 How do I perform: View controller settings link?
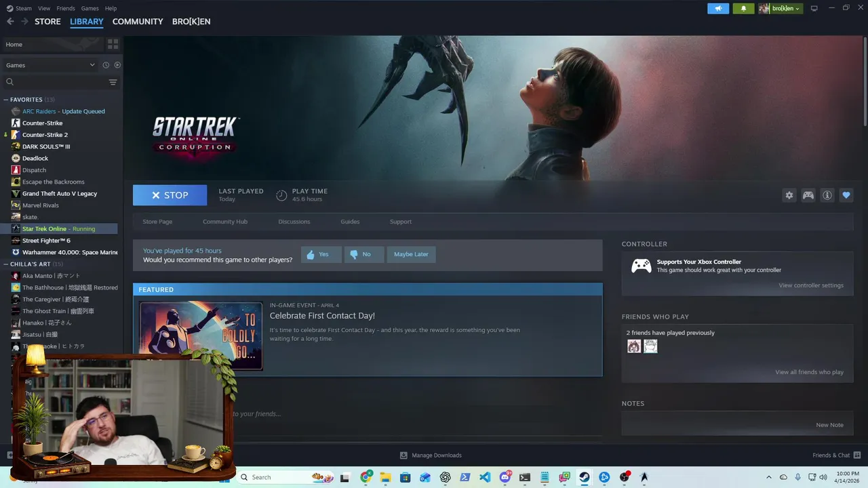coord(811,285)
